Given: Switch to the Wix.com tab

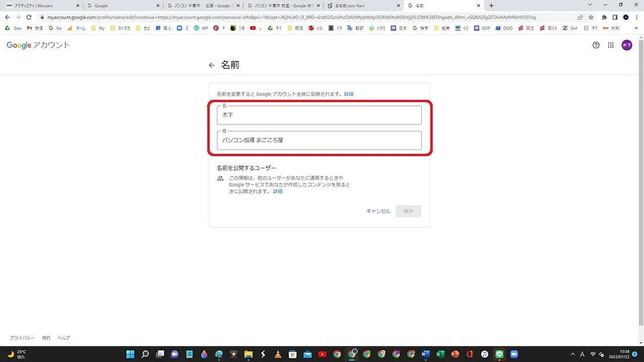Looking at the screenshot, I should pyautogui.click(x=41, y=5).
